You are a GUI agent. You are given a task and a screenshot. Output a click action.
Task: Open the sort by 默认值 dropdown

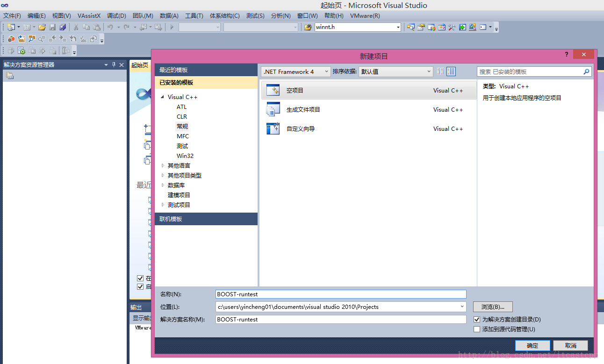coord(395,71)
